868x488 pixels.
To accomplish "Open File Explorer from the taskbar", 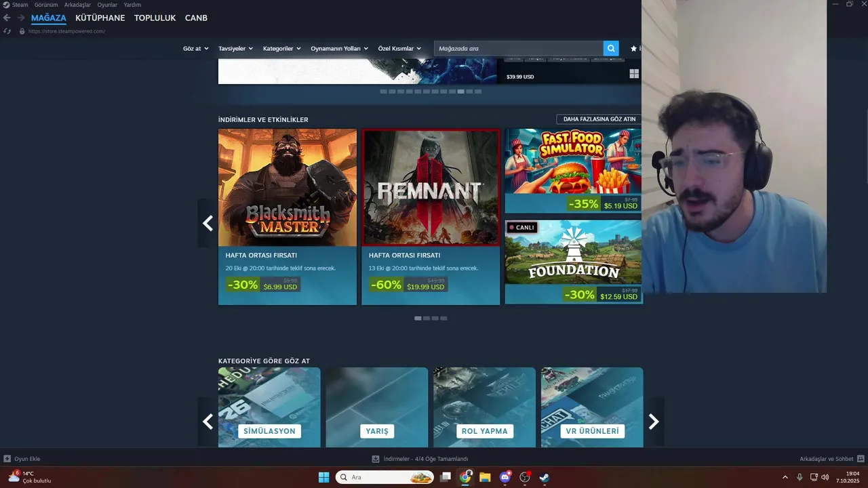I will (x=485, y=477).
